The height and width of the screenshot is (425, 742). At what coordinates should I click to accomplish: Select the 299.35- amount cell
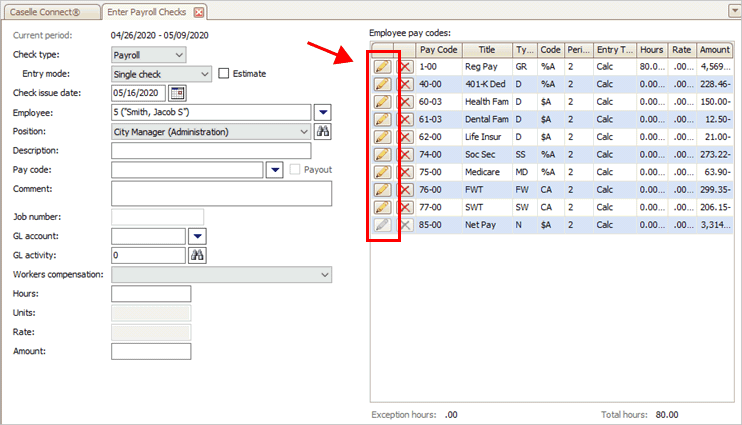coord(715,190)
